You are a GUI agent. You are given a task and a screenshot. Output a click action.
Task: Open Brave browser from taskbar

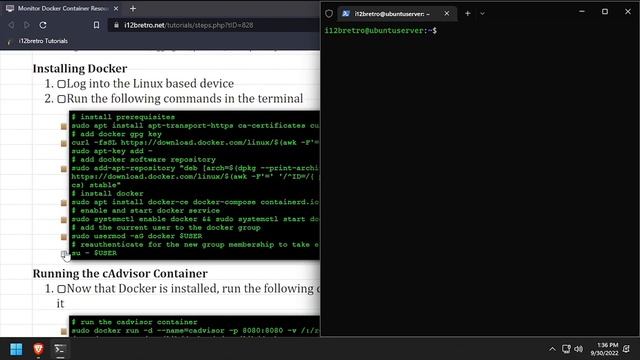click(x=38, y=349)
